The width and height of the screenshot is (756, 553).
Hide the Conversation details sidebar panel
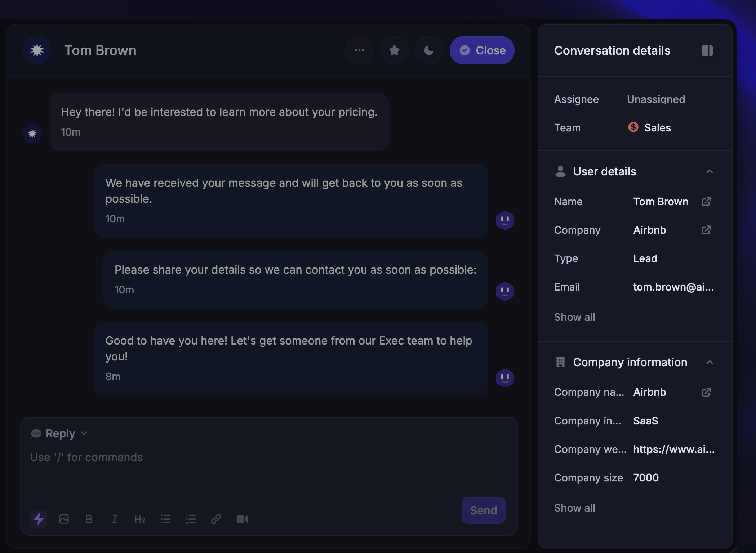coord(707,50)
